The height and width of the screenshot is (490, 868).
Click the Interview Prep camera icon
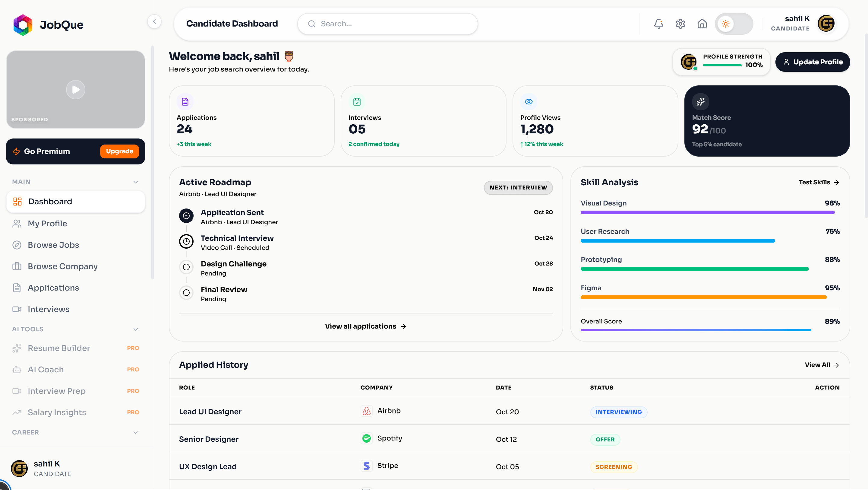pos(17,391)
